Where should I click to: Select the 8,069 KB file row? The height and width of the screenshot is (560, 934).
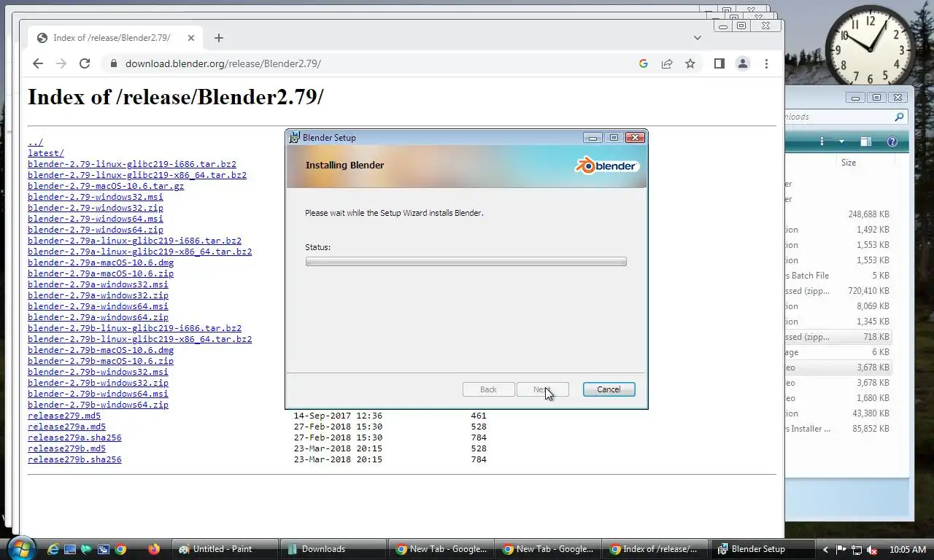[839, 306]
